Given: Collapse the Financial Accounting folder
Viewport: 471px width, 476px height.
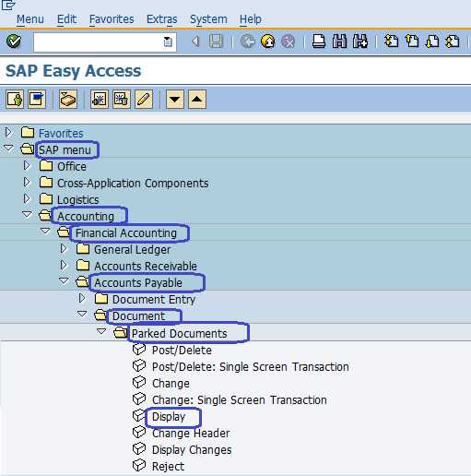Looking at the screenshot, I should (x=45, y=232).
